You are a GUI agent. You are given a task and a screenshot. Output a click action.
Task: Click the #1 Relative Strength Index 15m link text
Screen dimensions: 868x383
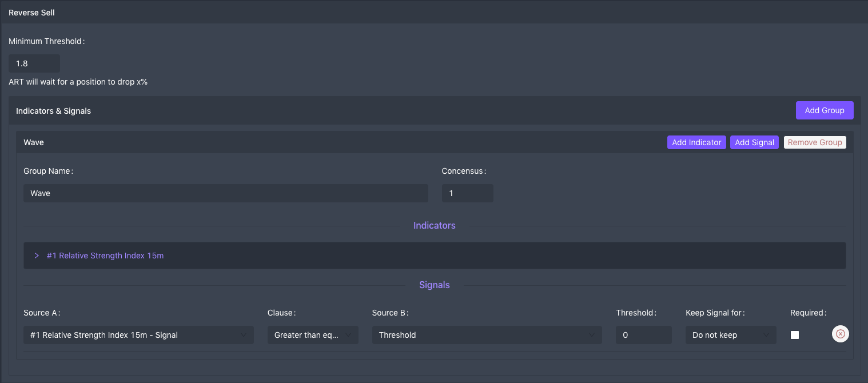tap(105, 256)
